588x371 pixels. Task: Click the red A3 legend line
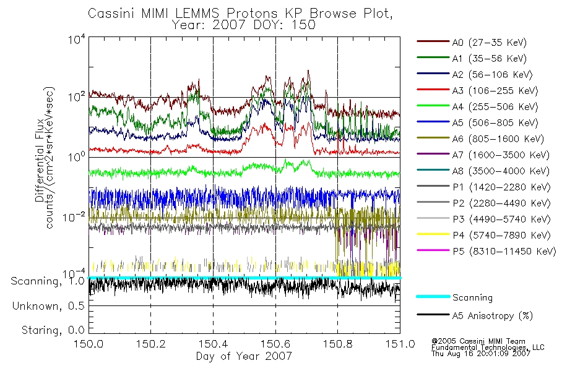tap(433, 90)
